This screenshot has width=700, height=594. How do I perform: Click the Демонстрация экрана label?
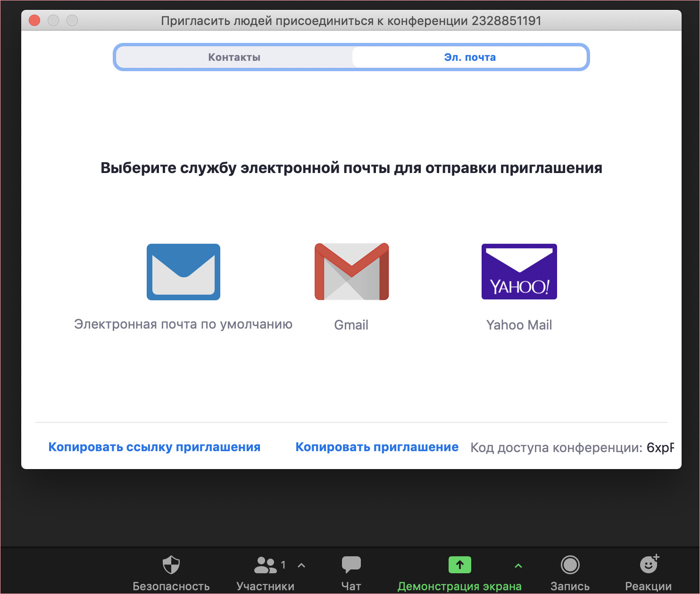459,586
